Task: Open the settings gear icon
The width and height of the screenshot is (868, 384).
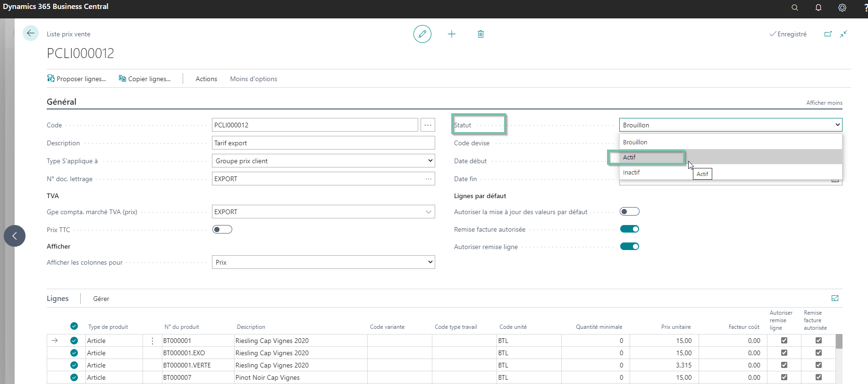Action: click(842, 8)
